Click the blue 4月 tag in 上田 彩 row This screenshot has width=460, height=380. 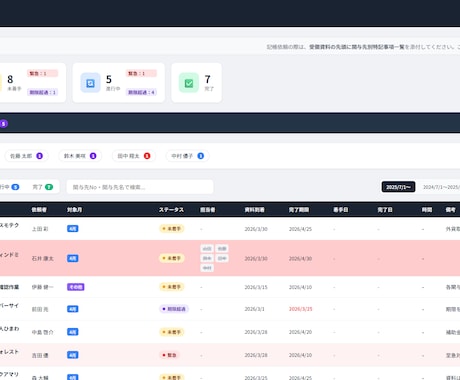(x=73, y=229)
